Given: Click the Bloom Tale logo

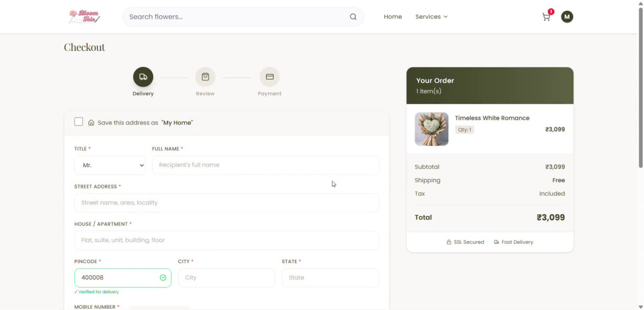Looking at the screenshot, I should (84, 17).
